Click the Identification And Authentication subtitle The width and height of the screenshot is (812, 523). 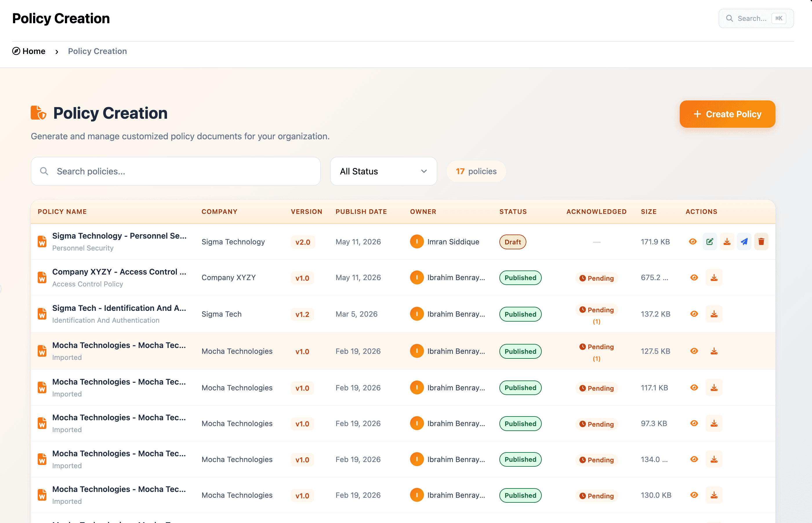pyautogui.click(x=106, y=320)
